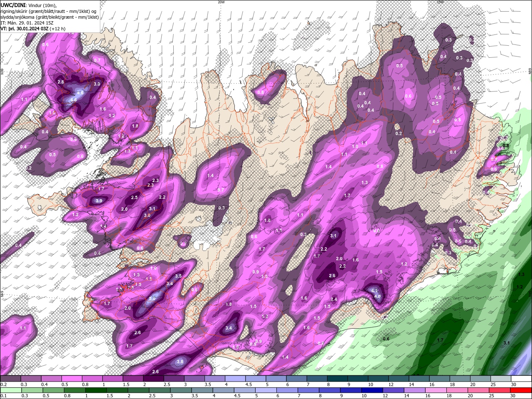Pick the red rain legend swatch after 30

coord(521,390)
